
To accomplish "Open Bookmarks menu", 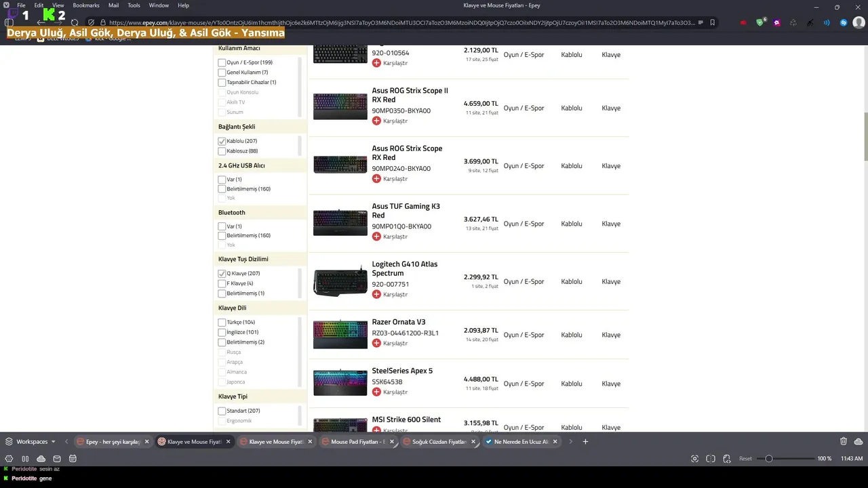I will pyautogui.click(x=86, y=5).
